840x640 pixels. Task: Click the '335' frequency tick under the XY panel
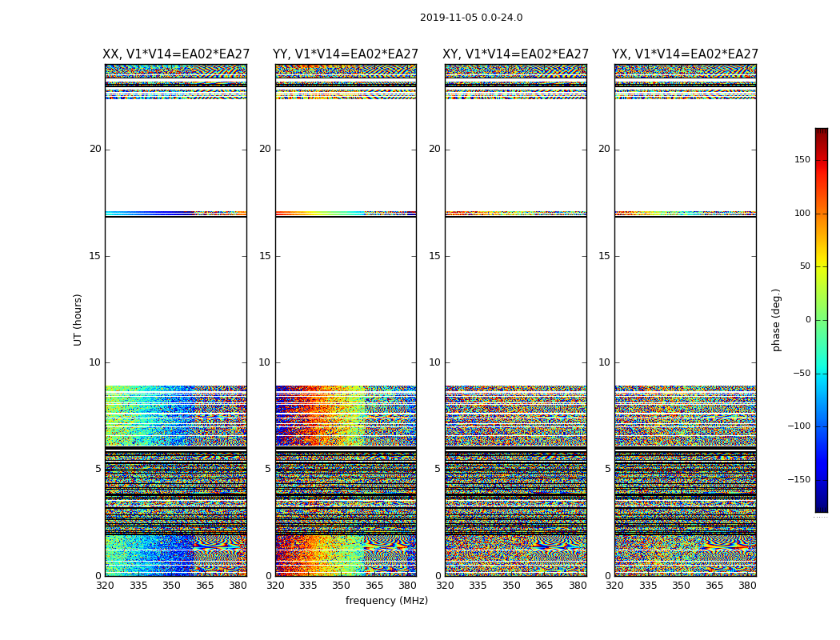pos(478,586)
